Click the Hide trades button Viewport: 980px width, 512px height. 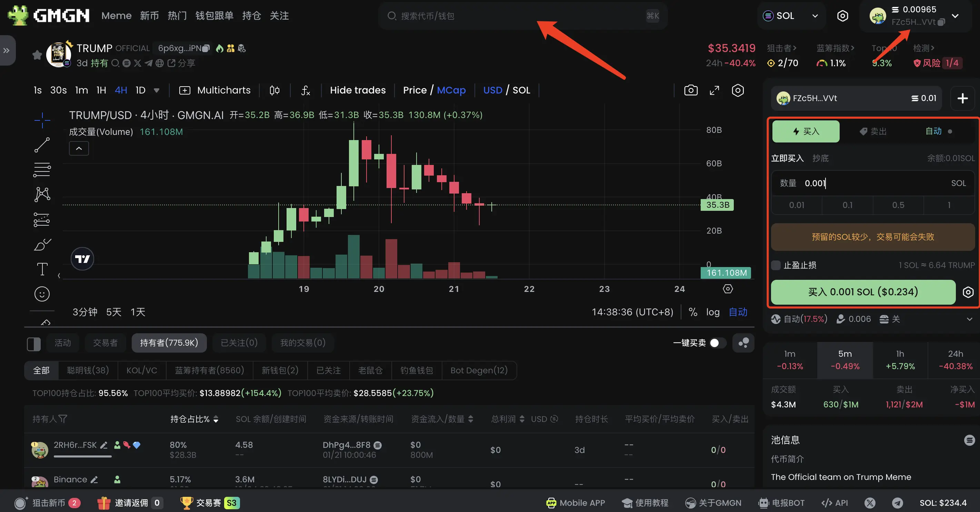pyautogui.click(x=358, y=90)
